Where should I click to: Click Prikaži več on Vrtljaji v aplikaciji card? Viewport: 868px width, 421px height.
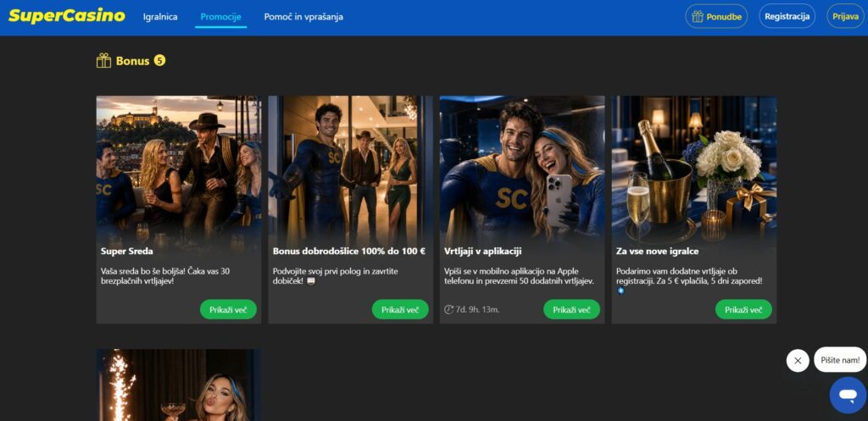tap(572, 309)
